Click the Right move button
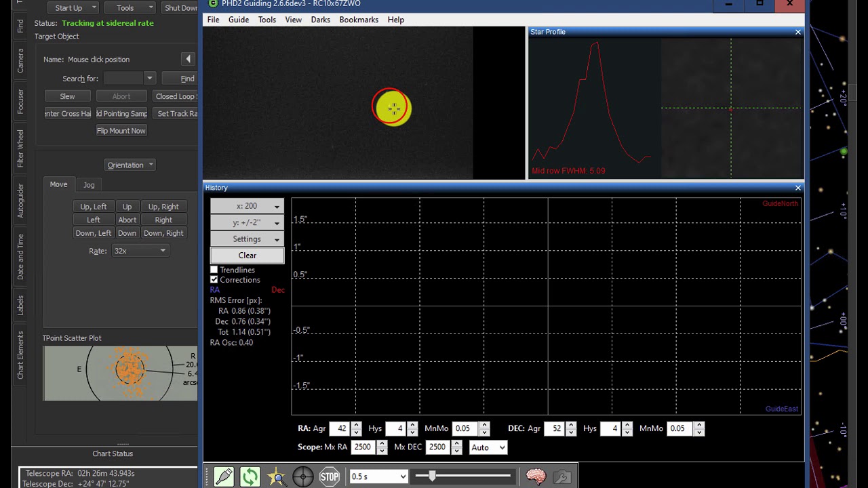 pyautogui.click(x=163, y=220)
